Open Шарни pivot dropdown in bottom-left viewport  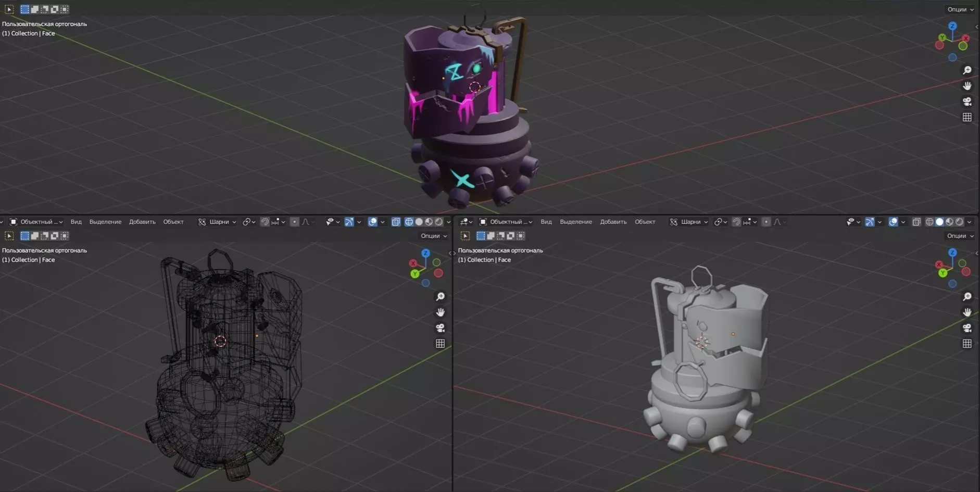click(217, 222)
